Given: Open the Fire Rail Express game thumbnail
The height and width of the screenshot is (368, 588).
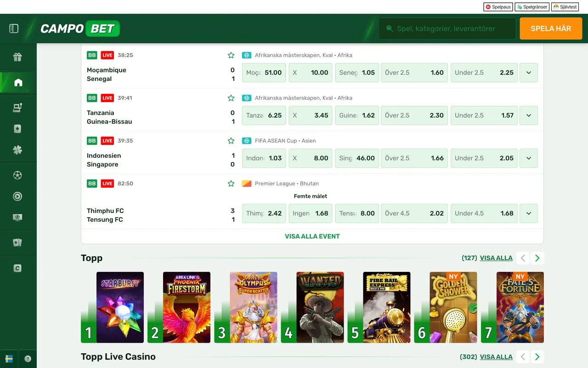Looking at the screenshot, I should [x=387, y=307].
